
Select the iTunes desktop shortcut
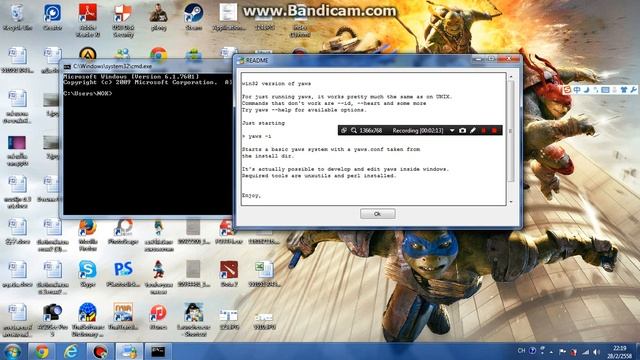(x=158, y=317)
